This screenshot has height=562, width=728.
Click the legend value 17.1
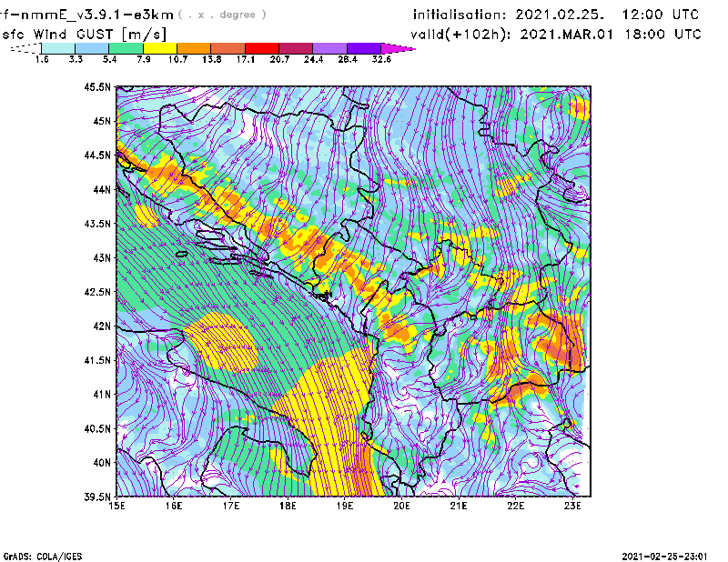246,59
